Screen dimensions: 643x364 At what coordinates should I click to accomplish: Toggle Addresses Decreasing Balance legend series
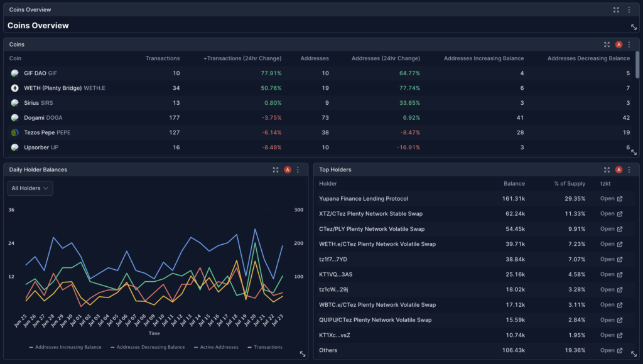click(x=148, y=347)
